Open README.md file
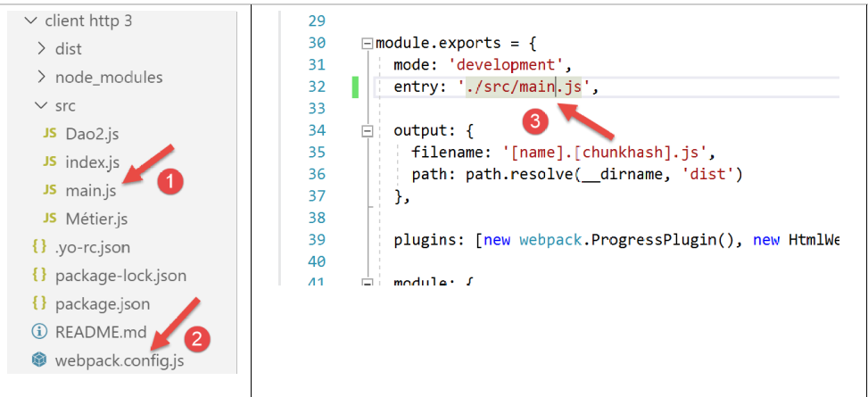The width and height of the screenshot is (868, 397). (x=101, y=332)
